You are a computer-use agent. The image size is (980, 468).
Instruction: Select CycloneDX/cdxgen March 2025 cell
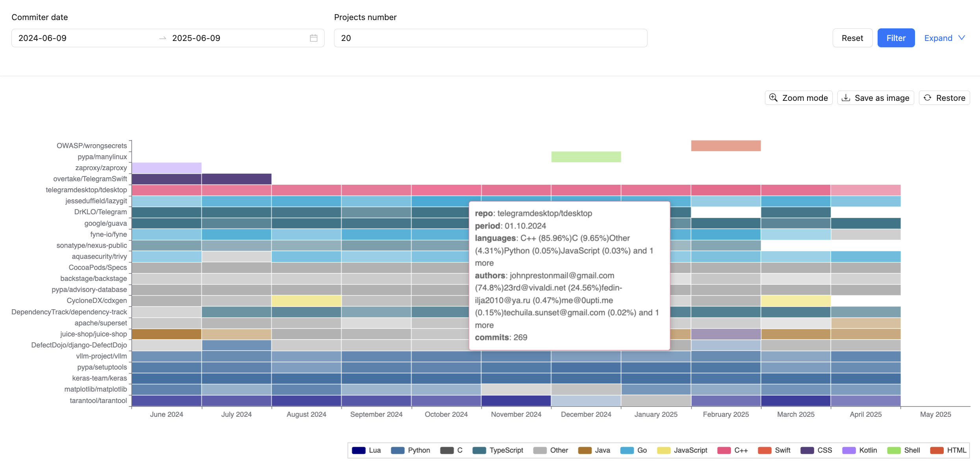tap(796, 301)
